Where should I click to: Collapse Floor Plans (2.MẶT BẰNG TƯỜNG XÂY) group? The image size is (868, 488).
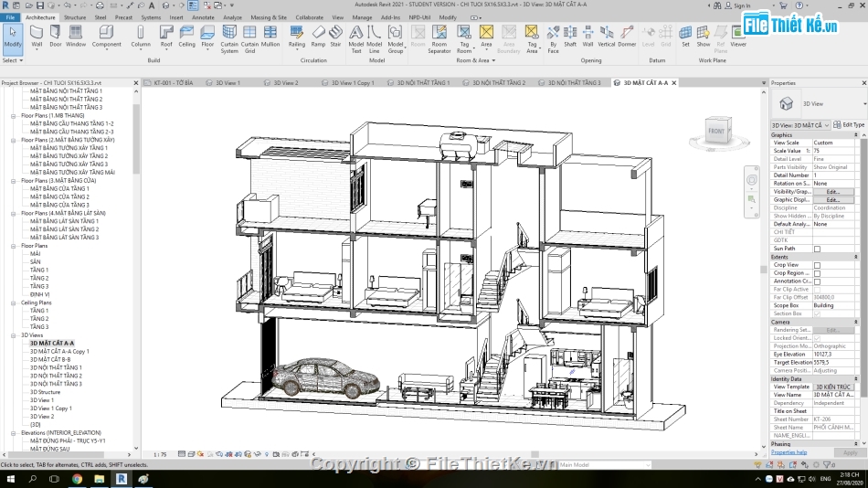[14, 140]
